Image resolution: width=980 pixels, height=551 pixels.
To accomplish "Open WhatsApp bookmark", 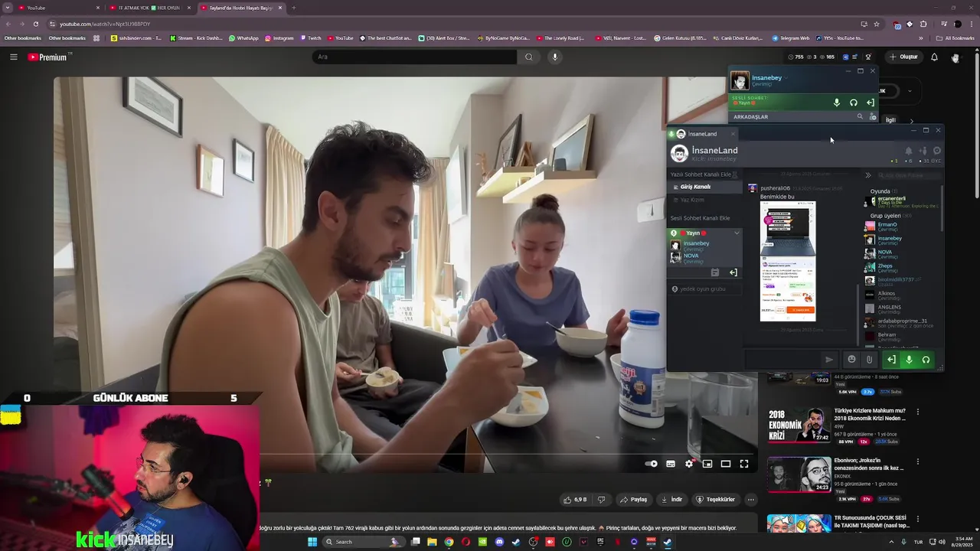I will [x=243, y=37].
